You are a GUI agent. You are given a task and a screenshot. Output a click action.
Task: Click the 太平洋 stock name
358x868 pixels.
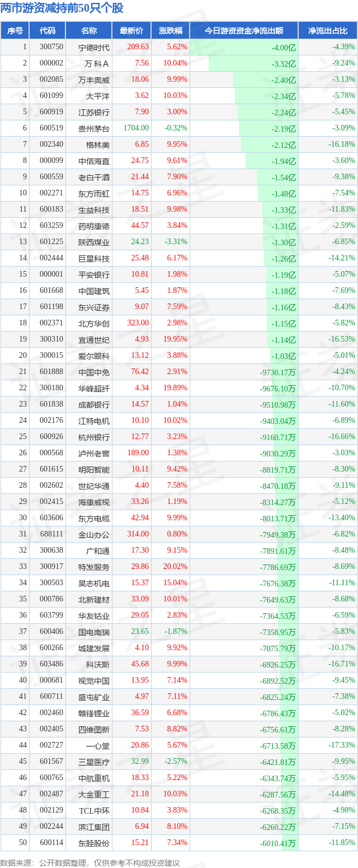click(x=98, y=96)
